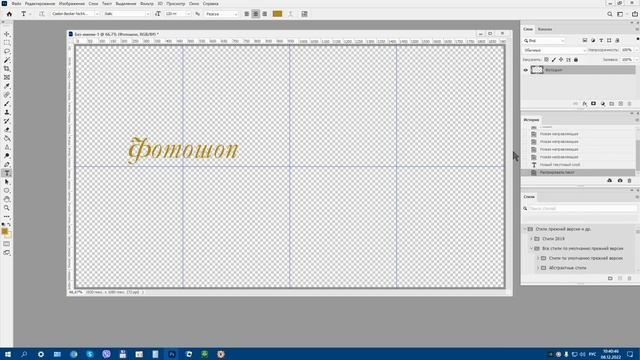Select the Path Selection arrow tool

[7, 182]
